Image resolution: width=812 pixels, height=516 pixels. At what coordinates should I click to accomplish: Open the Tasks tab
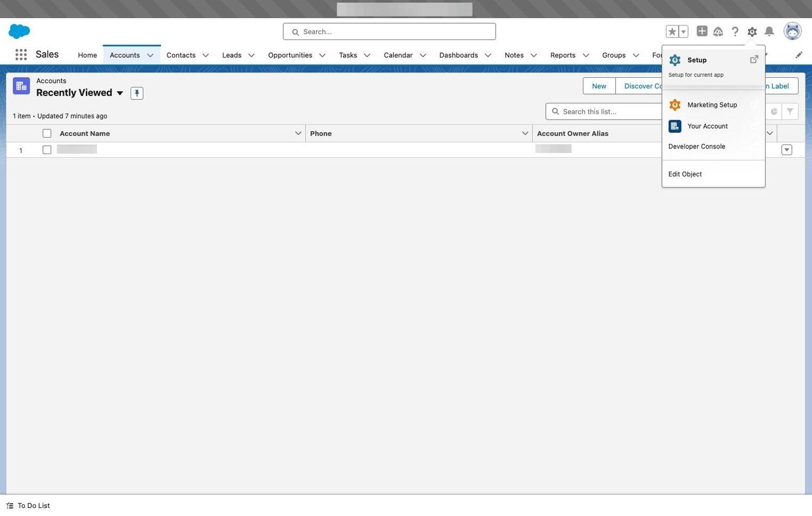point(348,55)
